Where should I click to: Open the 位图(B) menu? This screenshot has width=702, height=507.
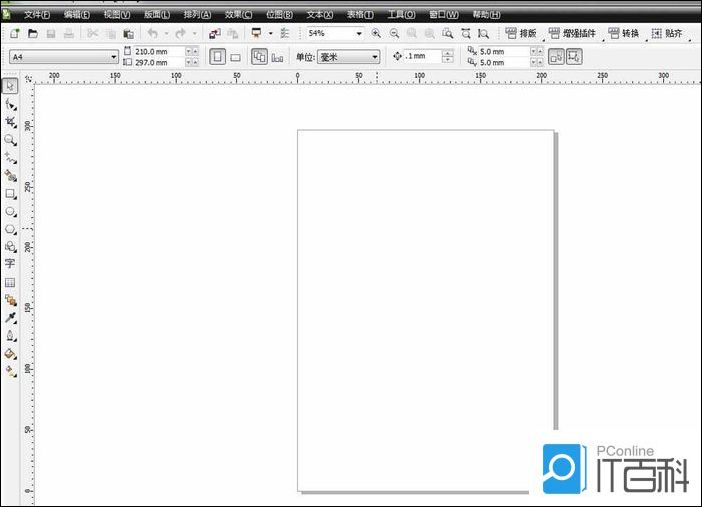tap(279, 15)
